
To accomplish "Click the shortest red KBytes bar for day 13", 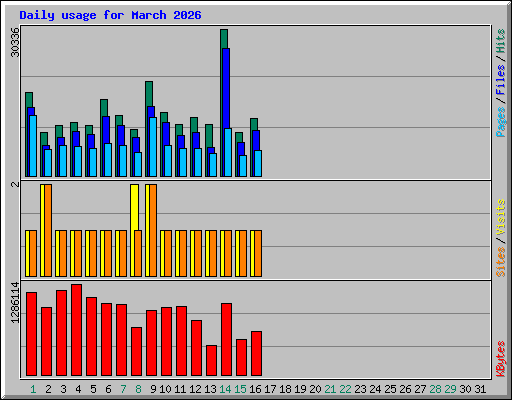I will 211,361.
